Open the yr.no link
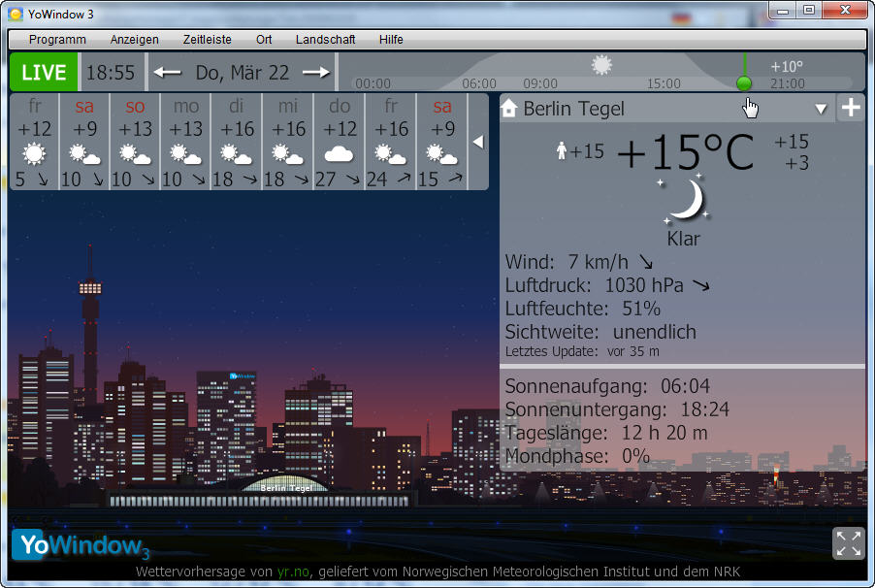Viewport: 875px width, 588px height. pos(294,572)
